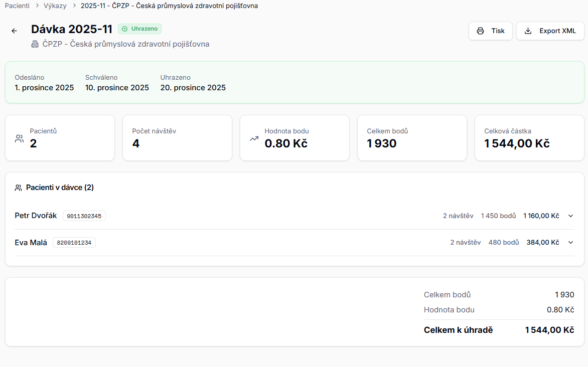Click the back arrow icon
Image resolution: width=588 pixels, height=367 pixels.
coord(14,31)
